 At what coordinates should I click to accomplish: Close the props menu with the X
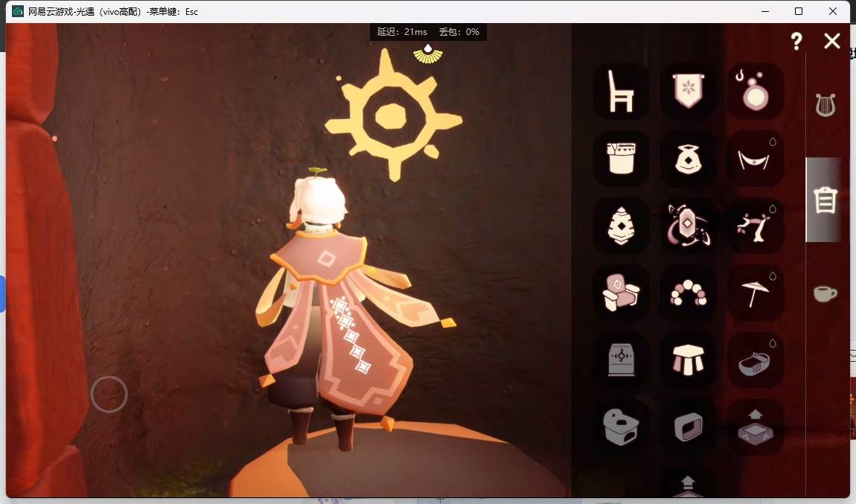[x=832, y=41]
